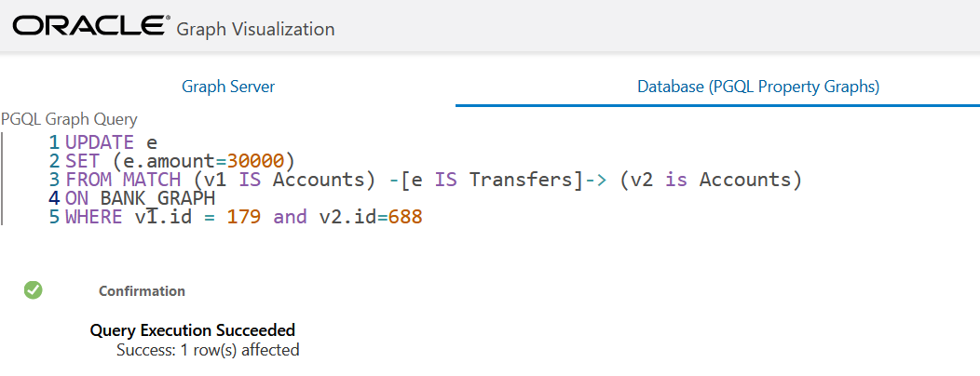Click the 688 value in WHERE clause
The height and width of the screenshot is (376, 980).
pyautogui.click(x=405, y=218)
